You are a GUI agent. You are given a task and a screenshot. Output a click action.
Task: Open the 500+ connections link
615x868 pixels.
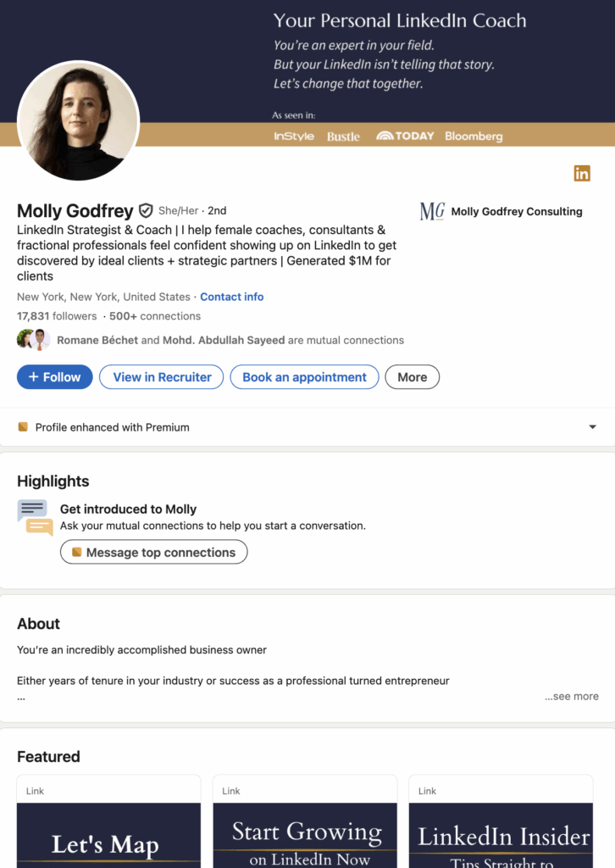pyautogui.click(x=155, y=316)
